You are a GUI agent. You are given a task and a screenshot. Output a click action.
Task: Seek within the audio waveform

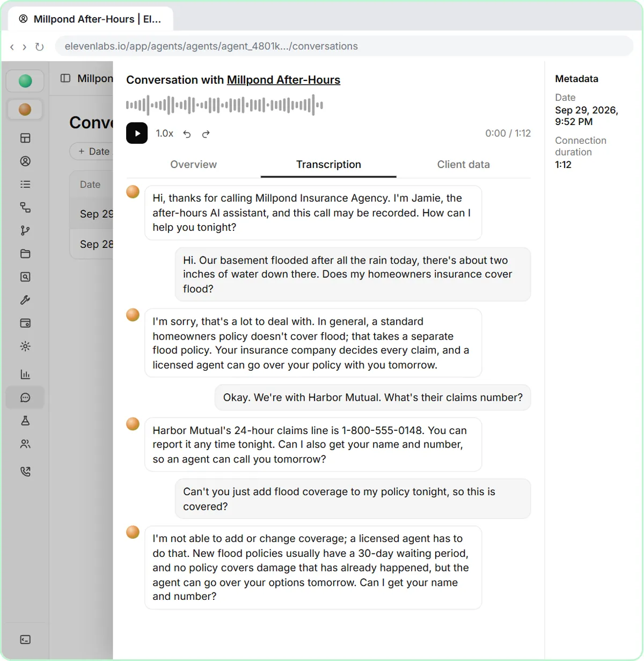tap(224, 105)
